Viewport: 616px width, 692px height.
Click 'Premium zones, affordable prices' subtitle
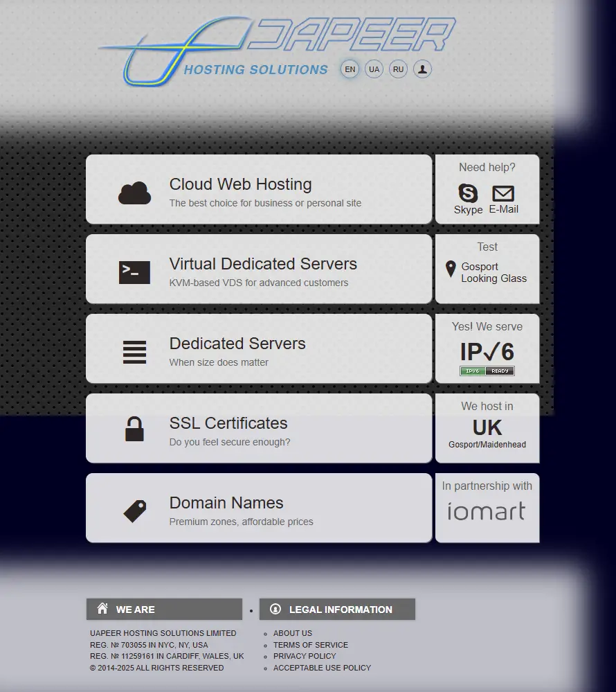tap(241, 522)
